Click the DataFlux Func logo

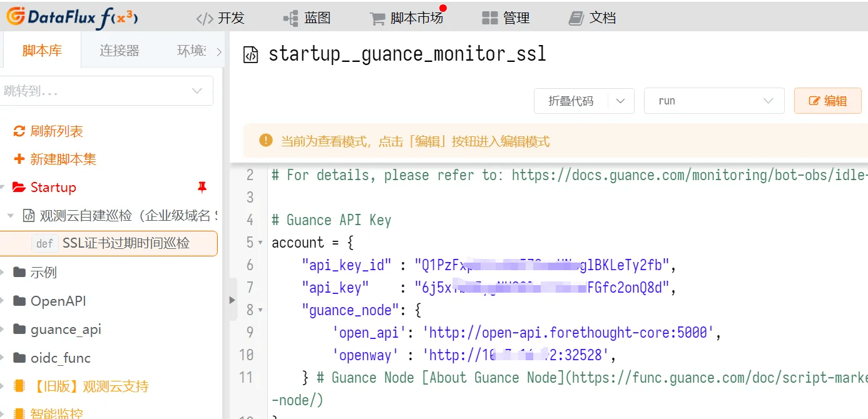tap(71, 17)
